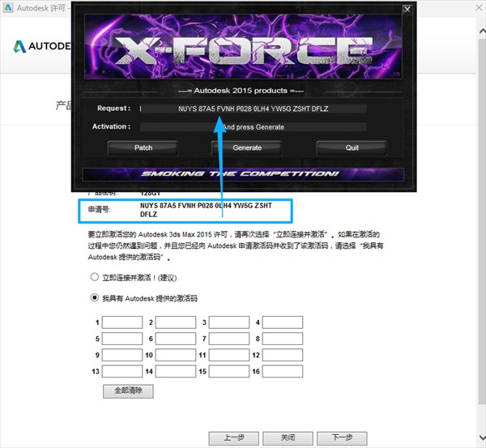Go back with the 上一步 button
Viewport: 486px width, 448px height.
click(232, 437)
